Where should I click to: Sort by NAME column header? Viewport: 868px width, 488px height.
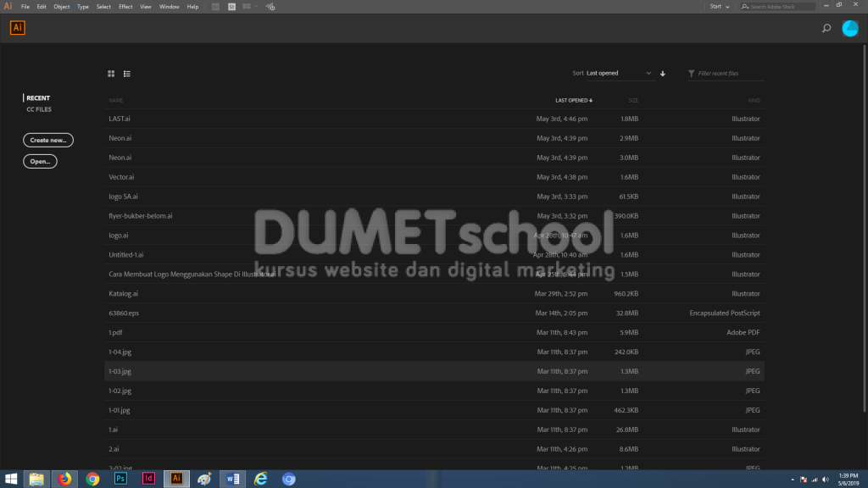point(115,101)
